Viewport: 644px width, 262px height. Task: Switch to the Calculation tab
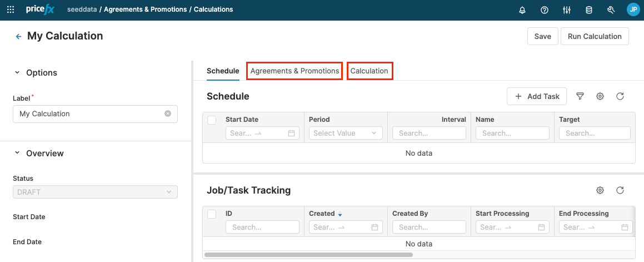point(370,71)
